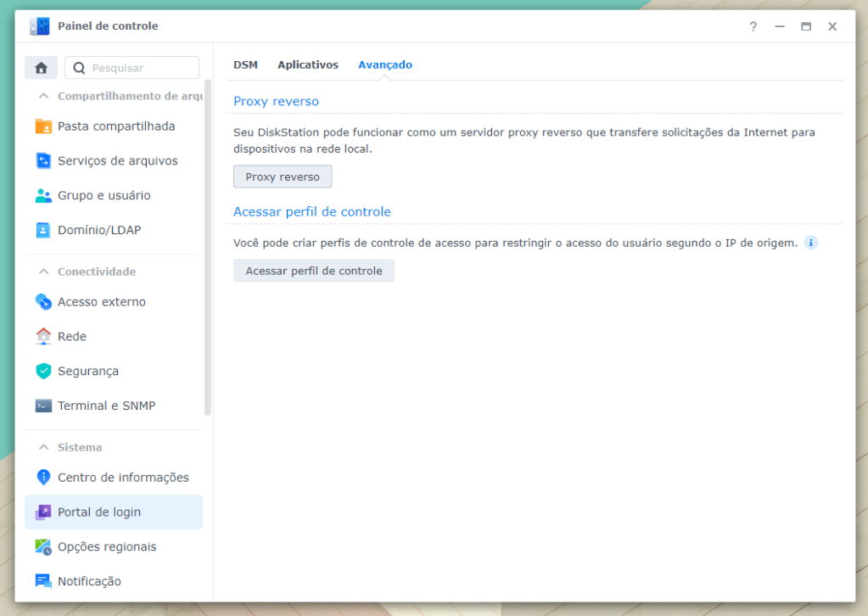Go to the control panel home button
Viewport: 868px width, 616px height.
coord(41,68)
